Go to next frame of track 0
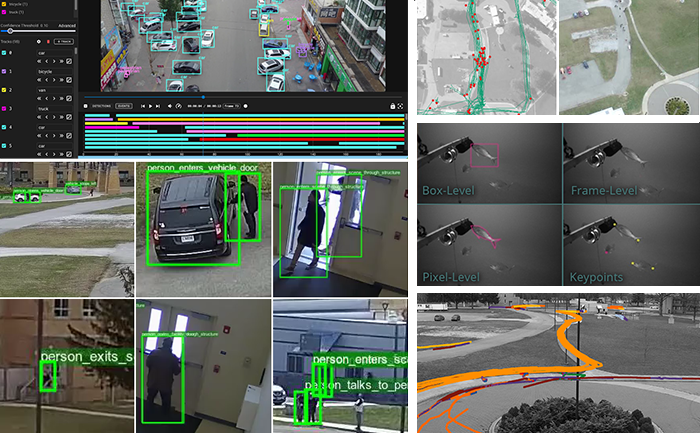This screenshot has width=700, height=433. click(x=54, y=61)
